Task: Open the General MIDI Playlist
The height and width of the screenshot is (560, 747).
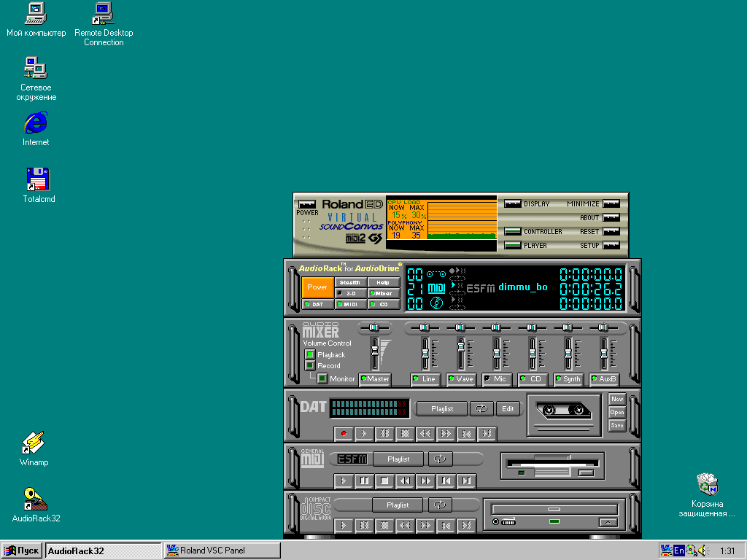Action: (x=398, y=459)
